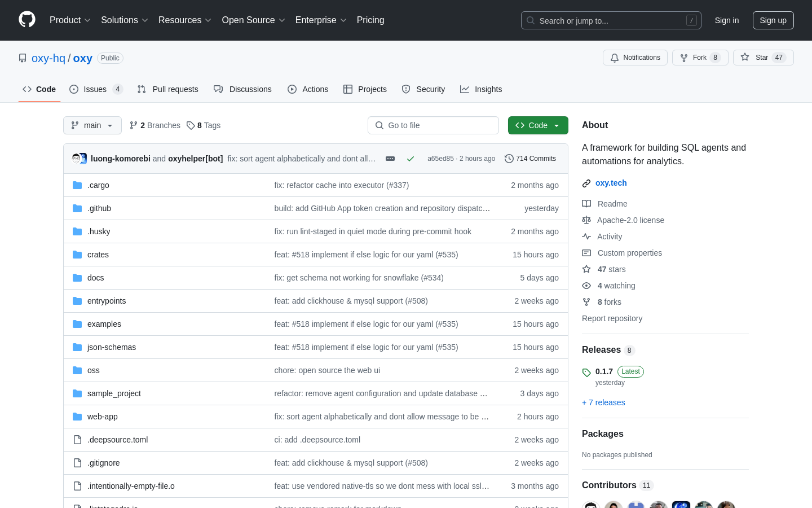View the 8 forks list

pos(602,302)
